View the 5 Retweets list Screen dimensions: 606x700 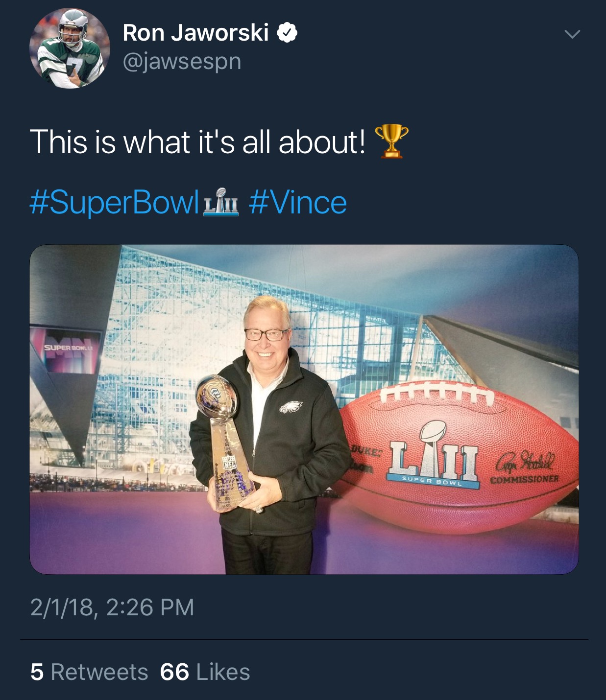[89, 672]
